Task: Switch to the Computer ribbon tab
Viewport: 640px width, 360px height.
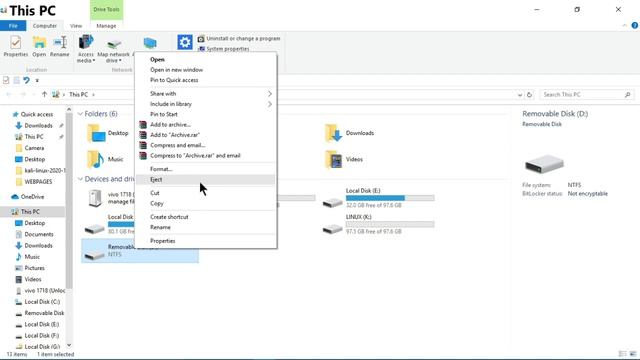Action: tap(45, 26)
